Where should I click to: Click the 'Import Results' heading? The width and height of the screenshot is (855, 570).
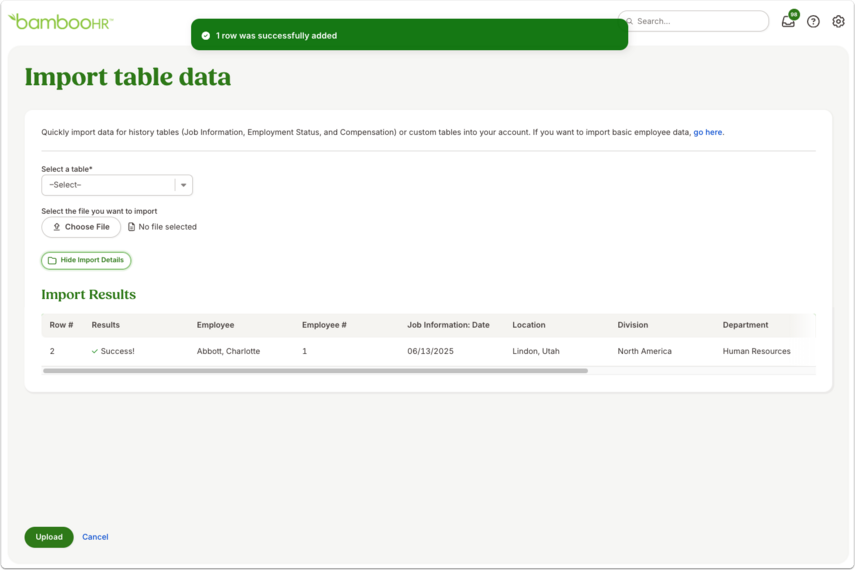click(x=88, y=295)
